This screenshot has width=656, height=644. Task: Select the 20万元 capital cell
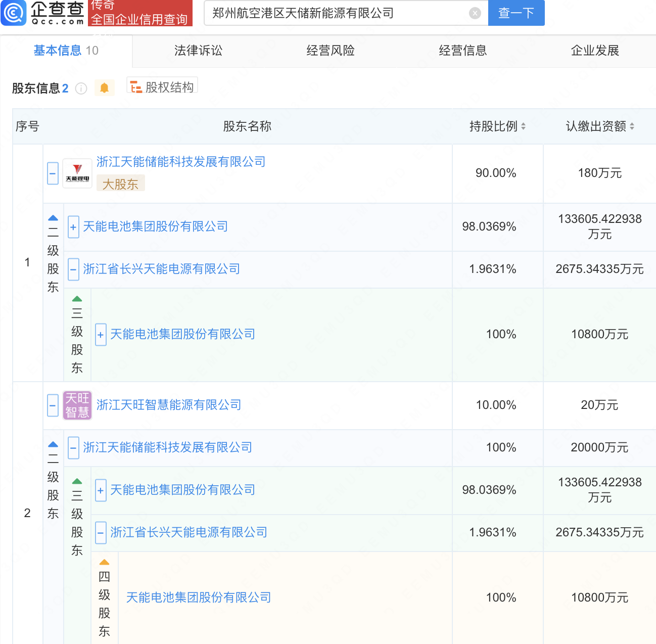pyautogui.click(x=600, y=405)
